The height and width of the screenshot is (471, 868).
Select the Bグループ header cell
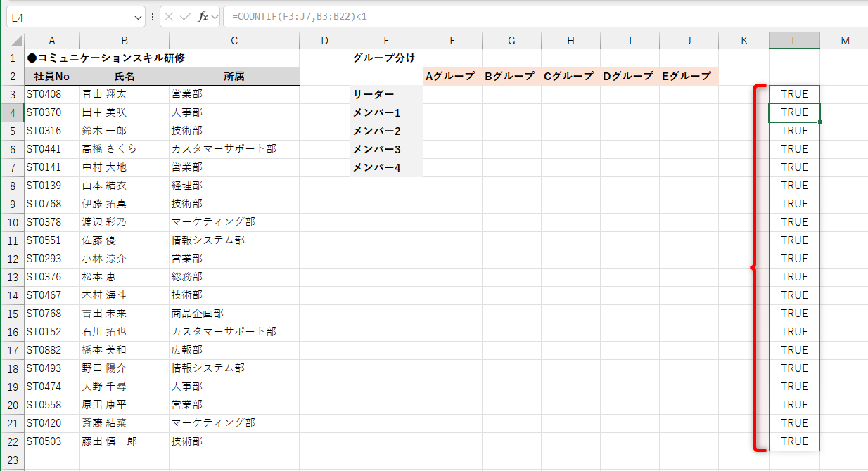511,77
